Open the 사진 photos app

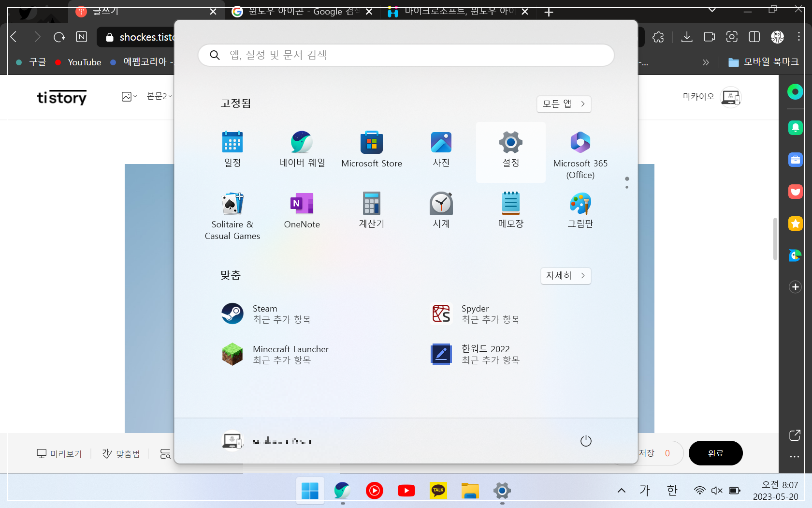441,149
